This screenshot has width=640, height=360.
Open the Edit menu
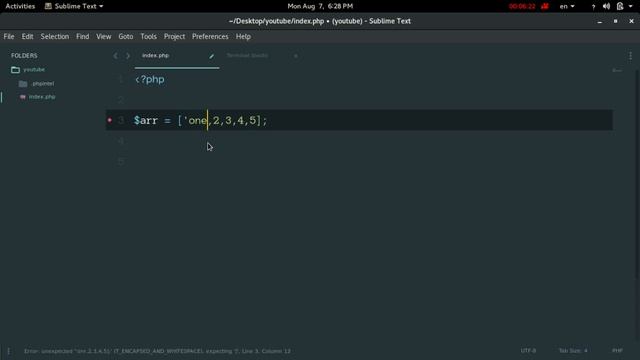pyautogui.click(x=27, y=36)
